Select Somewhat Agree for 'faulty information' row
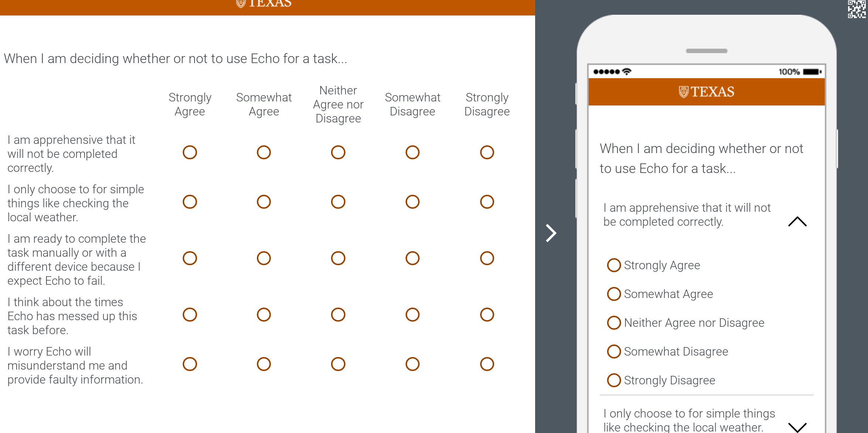The height and width of the screenshot is (433, 868). 264,364
